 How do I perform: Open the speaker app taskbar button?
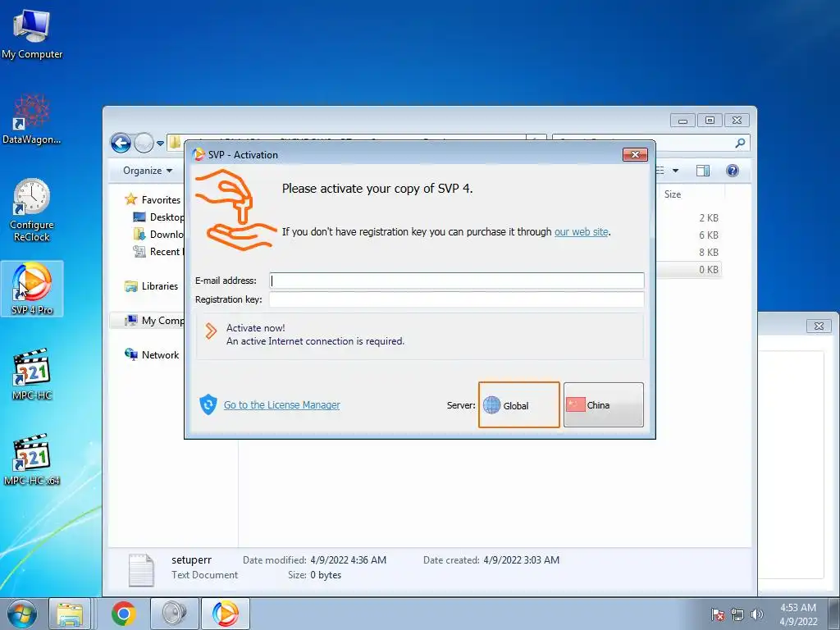[x=175, y=614]
